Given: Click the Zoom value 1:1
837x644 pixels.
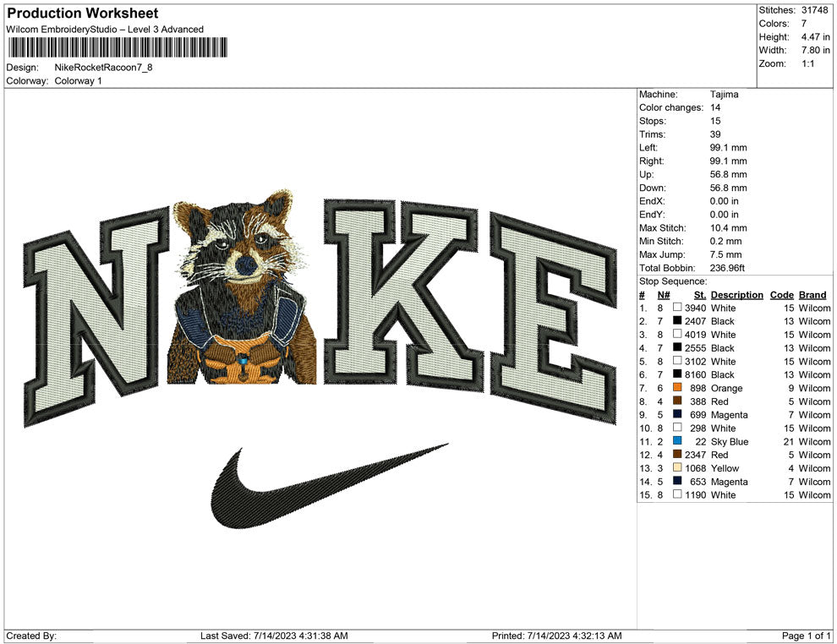Looking at the screenshot, I should [x=807, y=63].
